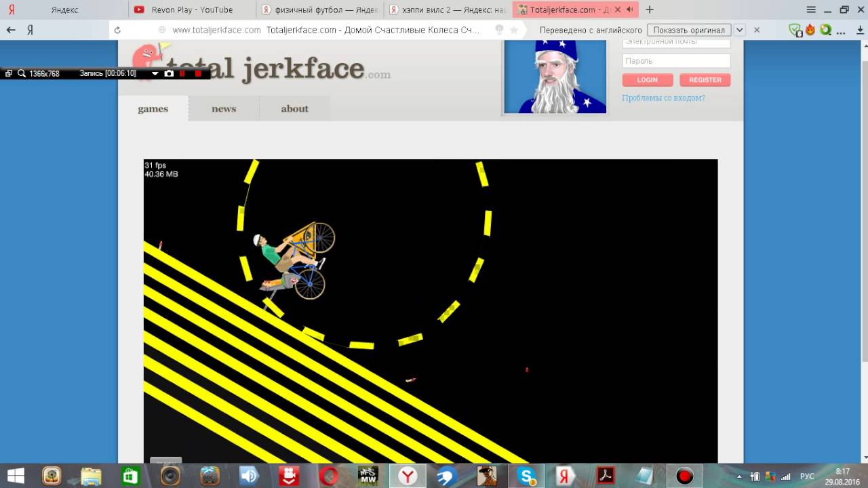Switch the РУС keyboard language indicator

(x=807, y=476)
